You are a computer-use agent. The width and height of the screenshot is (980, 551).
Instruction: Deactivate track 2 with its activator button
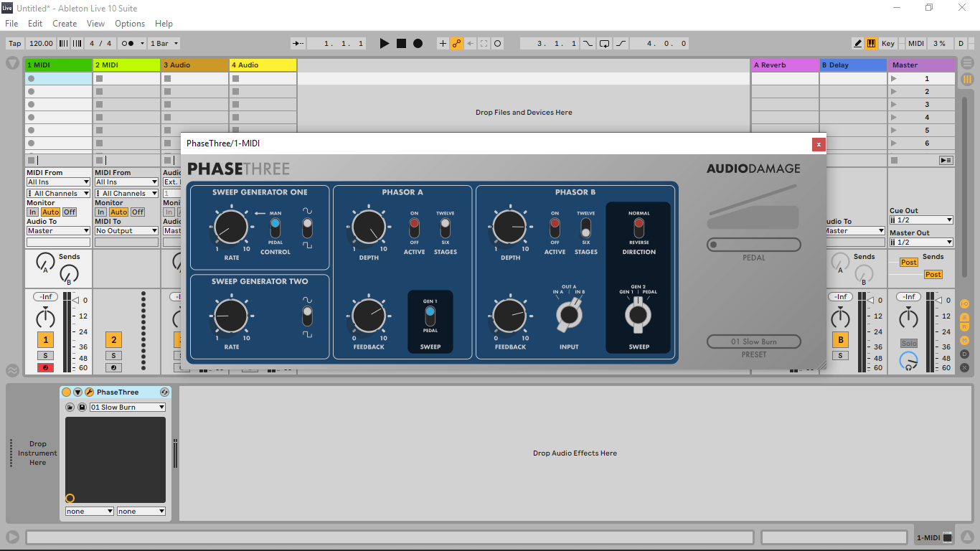click(x=113, y=340)
